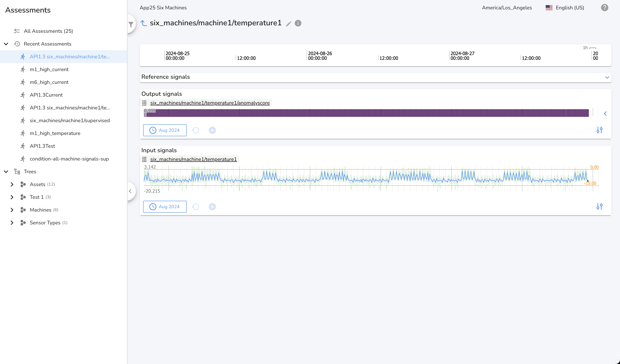Click the output chart collapse chevron

[605, 113]
